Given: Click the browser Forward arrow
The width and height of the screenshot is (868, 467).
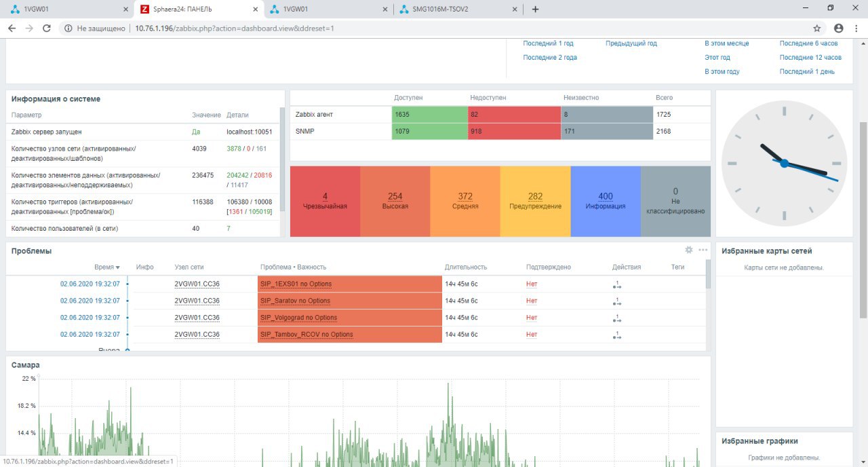Looking at the screenshot, I should (29, 29).
